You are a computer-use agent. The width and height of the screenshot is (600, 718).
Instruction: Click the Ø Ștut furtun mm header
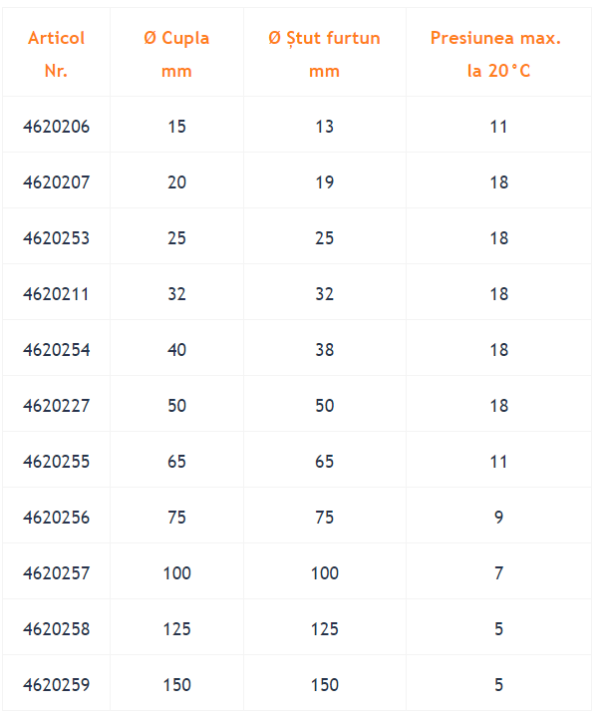coord(324,54)
